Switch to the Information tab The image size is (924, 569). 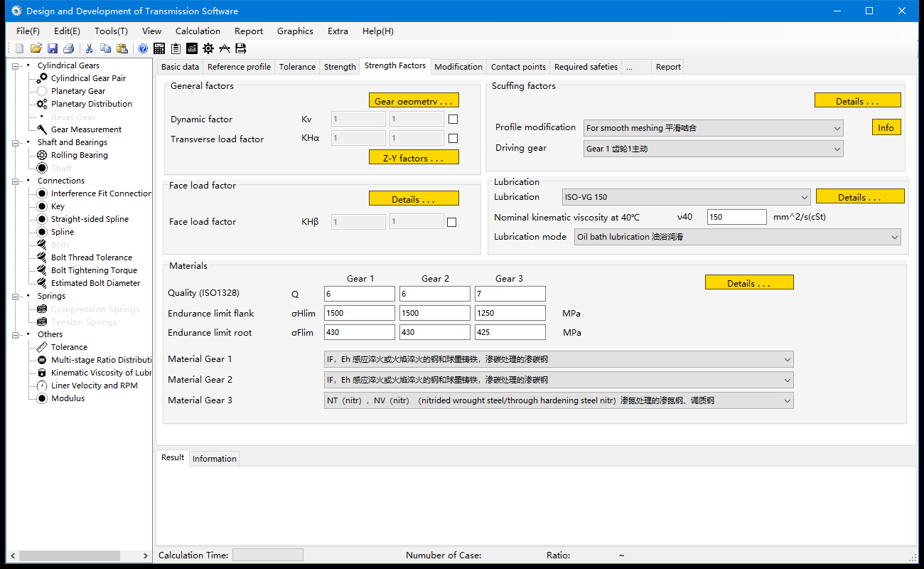point(214,459)
